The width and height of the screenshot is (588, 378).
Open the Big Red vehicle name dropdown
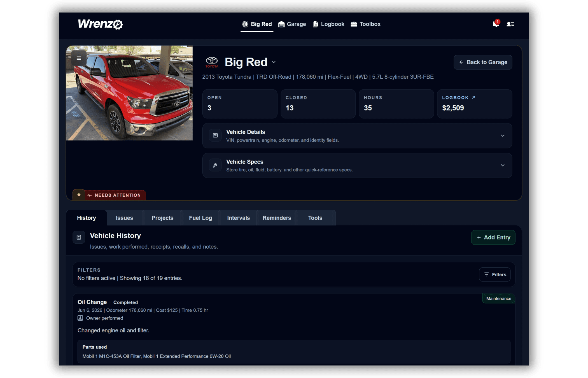(274, 62)
